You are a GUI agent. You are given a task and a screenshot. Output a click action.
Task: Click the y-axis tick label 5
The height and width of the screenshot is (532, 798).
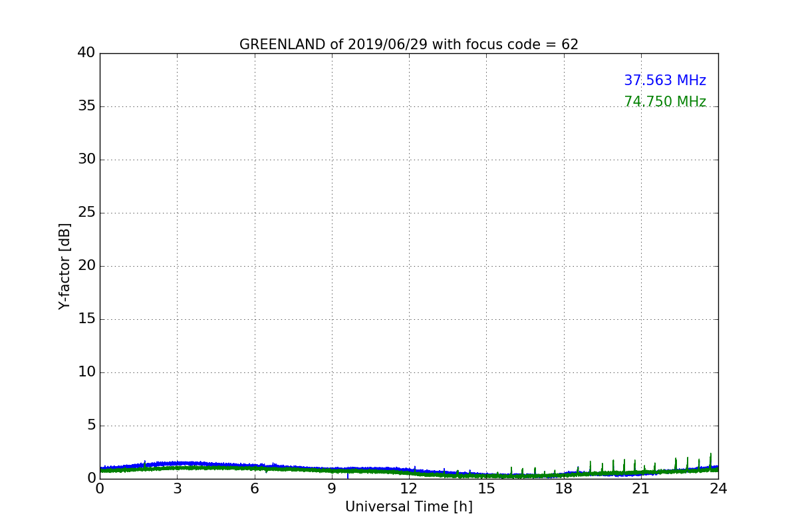[x=91, y=426]
